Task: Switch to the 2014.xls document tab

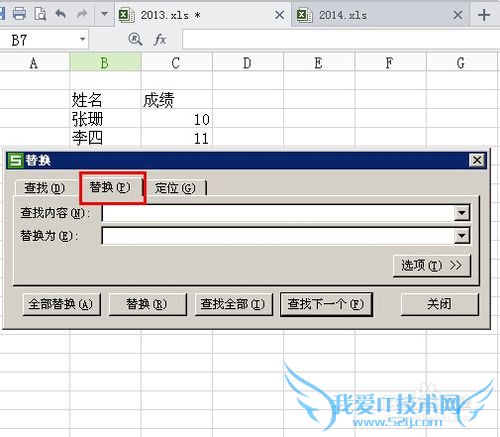Action: coord(380,15)
